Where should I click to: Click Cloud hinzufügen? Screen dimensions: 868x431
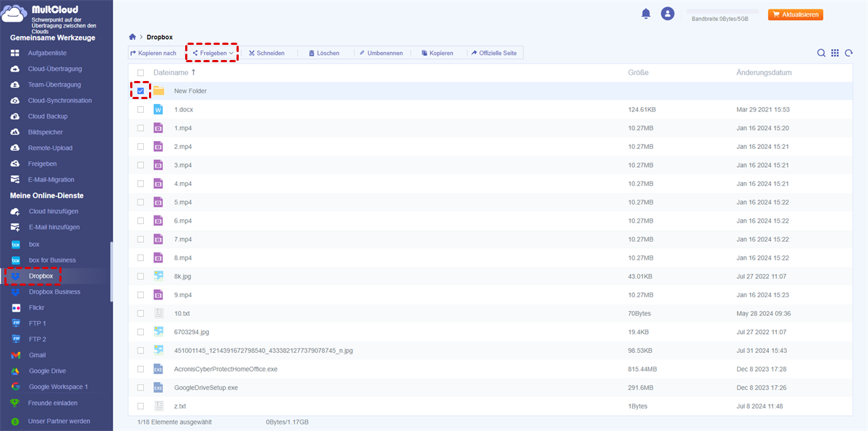coord(53,211)
